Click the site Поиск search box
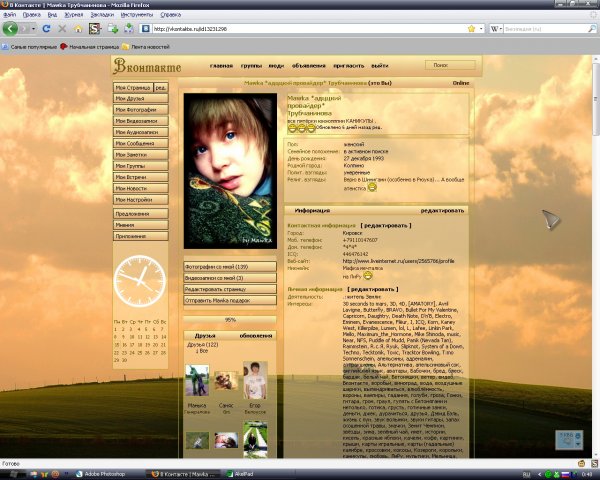Screen dimensions: 600x480 pyautogui.click(x=450, y=65)
